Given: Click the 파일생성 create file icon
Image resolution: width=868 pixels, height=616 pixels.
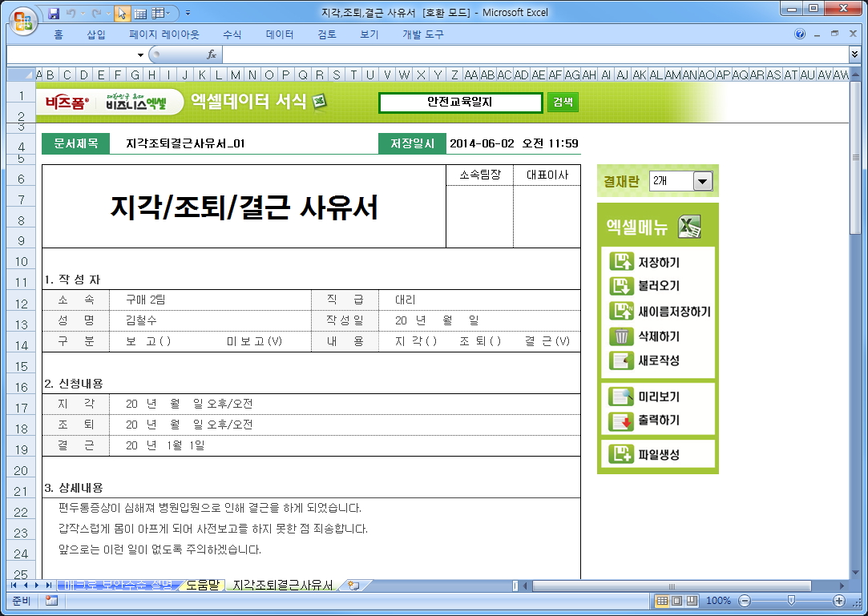Looking at the screenshot, I should point(621,454).
